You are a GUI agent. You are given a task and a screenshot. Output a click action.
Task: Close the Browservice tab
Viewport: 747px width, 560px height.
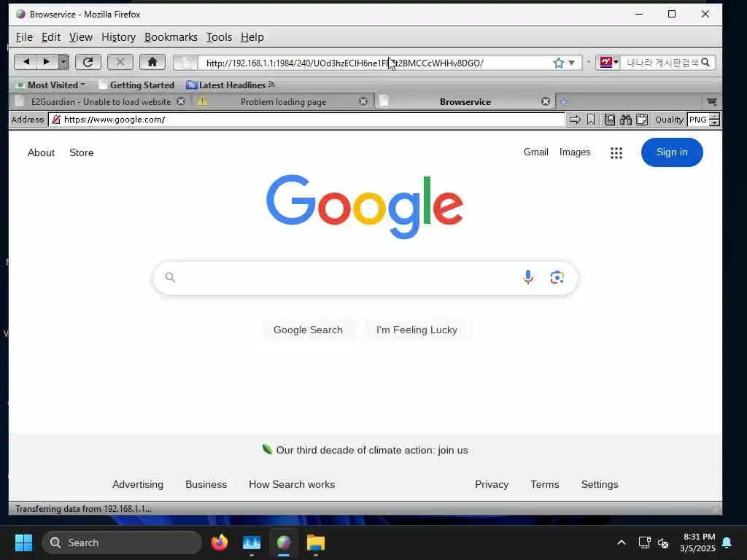click(x=546, y=101)
